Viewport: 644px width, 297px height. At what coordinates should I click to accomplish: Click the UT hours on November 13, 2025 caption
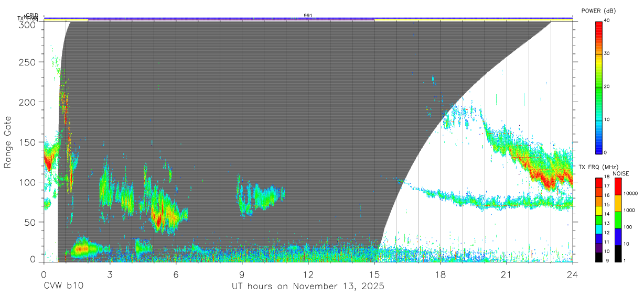tap(308, 287)
